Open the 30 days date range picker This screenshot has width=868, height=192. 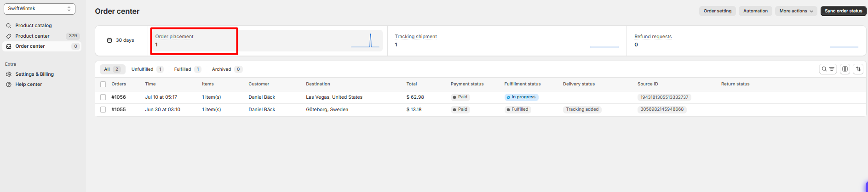pyautogui.click(x=121, y=40)
